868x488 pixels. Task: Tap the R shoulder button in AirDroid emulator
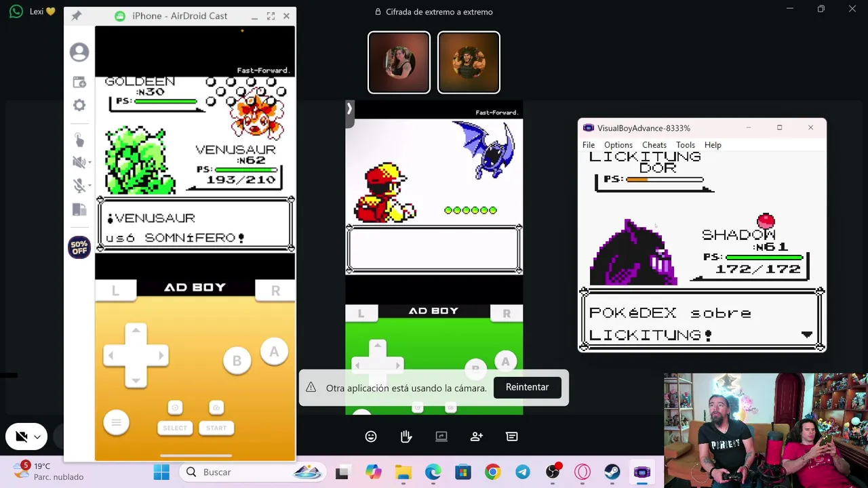275,290
